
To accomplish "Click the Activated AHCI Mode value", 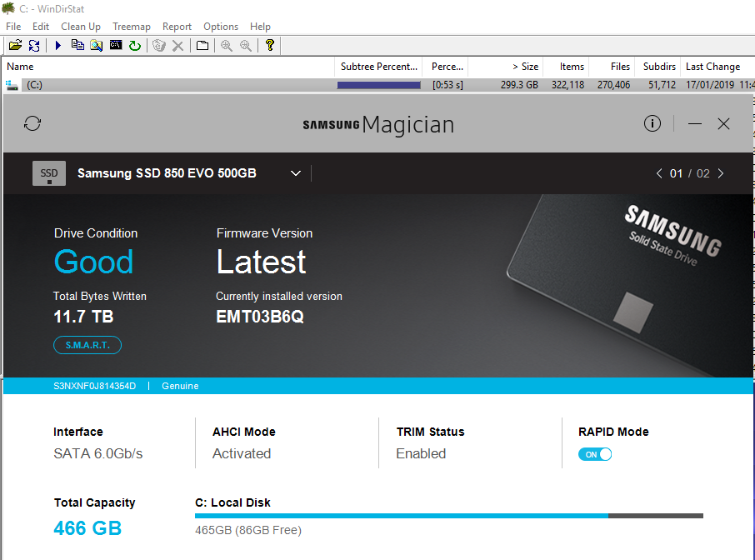I will pyautogui.click(x=242, y=453).
